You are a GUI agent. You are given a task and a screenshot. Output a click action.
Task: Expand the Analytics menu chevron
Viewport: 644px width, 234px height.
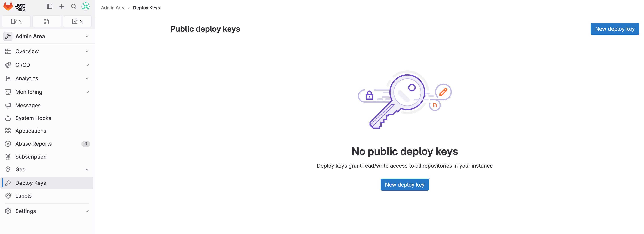[87, 78]
